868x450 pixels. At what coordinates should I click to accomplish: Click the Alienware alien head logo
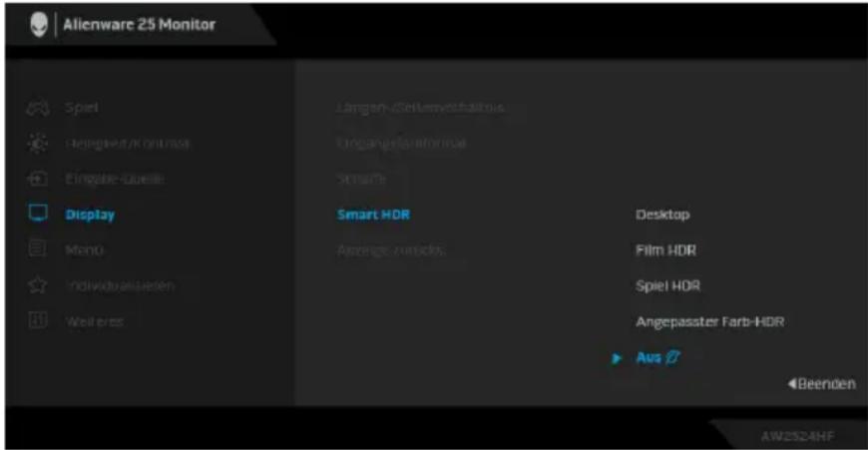39,25
